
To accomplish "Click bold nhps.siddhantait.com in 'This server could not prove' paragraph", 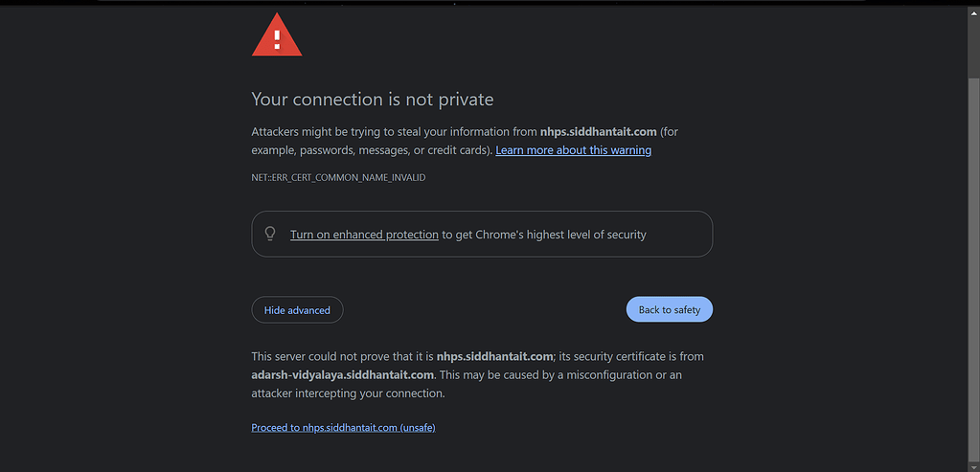I will tap(495, 357).
